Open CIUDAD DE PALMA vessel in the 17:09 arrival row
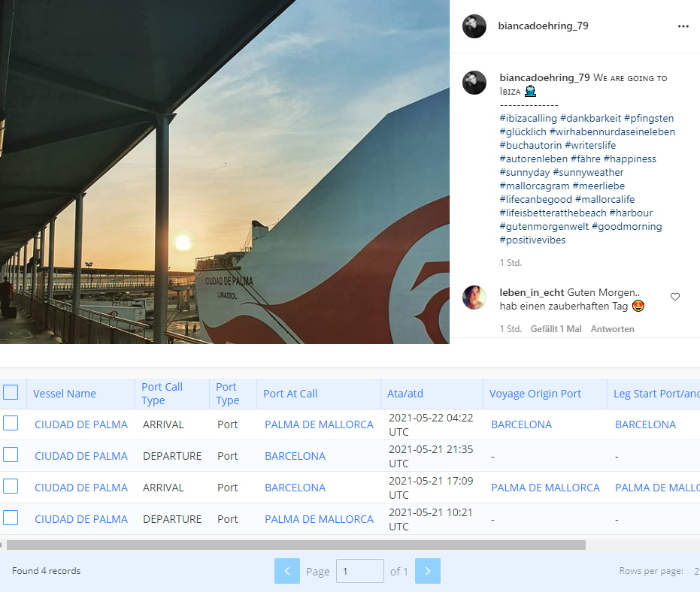The height and width of the screenshot is (592, 700). click(x=81, y=488)
